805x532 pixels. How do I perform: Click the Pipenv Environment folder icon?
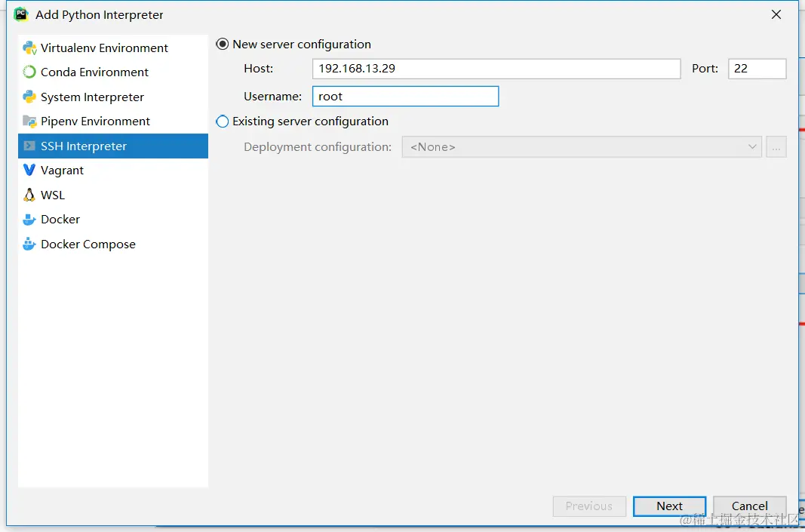coord(29,121)
